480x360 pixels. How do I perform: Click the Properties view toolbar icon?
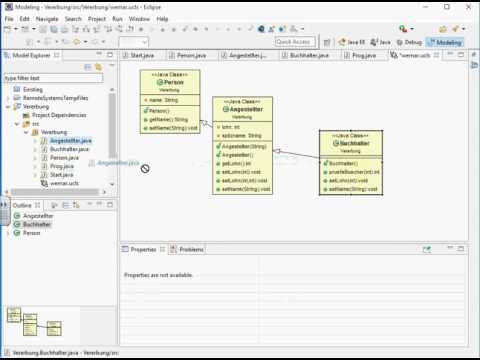point(427,249)
